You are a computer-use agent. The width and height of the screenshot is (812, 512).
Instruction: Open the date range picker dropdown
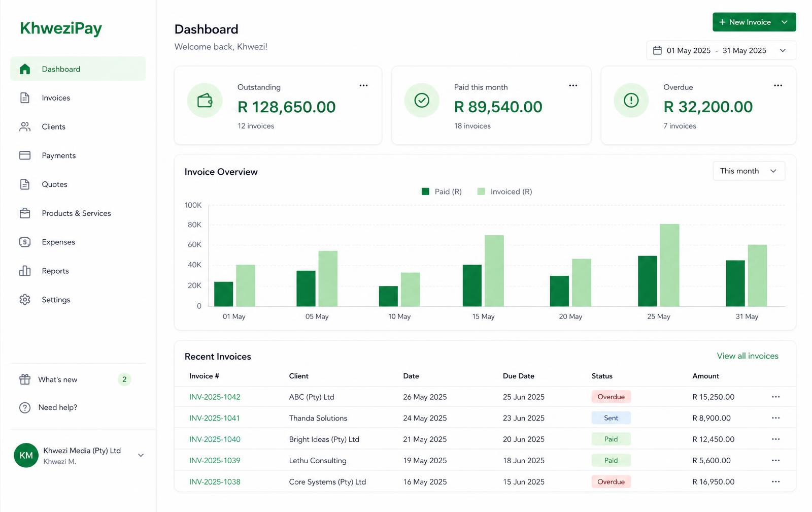point(721,50)
